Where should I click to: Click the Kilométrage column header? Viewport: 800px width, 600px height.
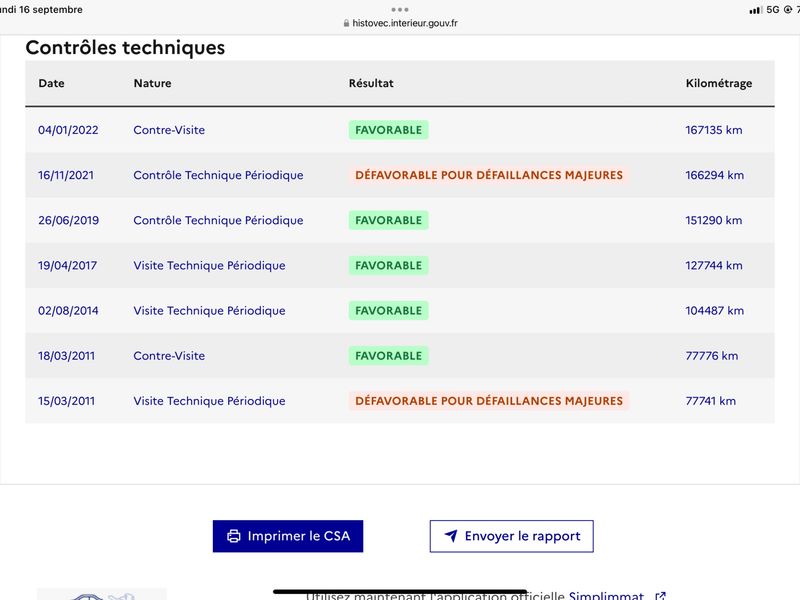point(718,83)
